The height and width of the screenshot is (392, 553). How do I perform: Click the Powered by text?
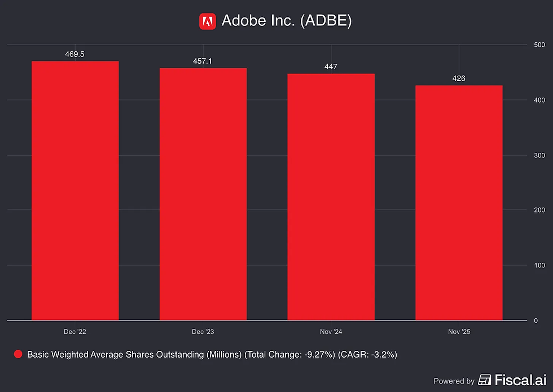pyautogui.click(x=454, y=381)
